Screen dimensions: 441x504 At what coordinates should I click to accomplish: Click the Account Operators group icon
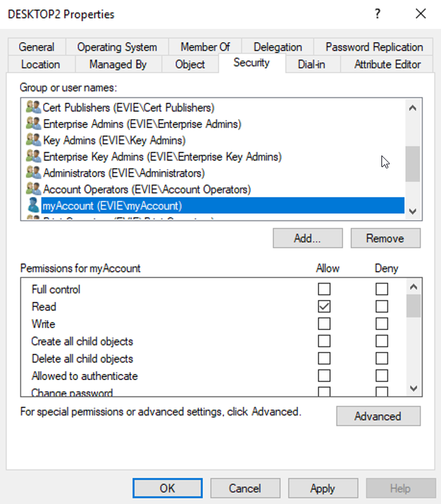tap(33, 189)
